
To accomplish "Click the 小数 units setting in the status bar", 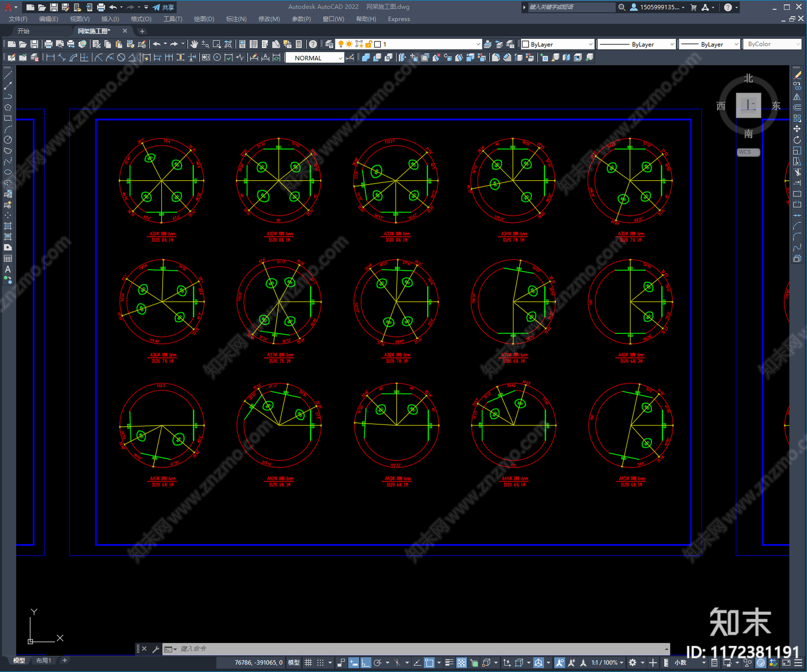I will (x=681, y=662).
